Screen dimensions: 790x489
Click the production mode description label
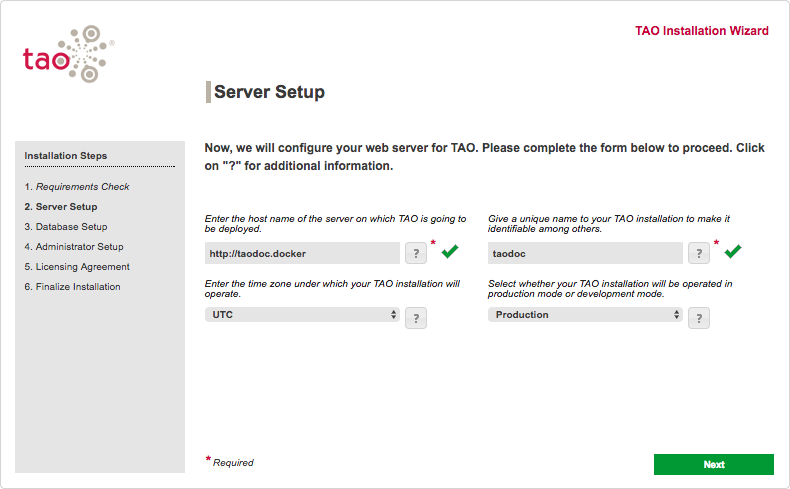pos(610,289)
